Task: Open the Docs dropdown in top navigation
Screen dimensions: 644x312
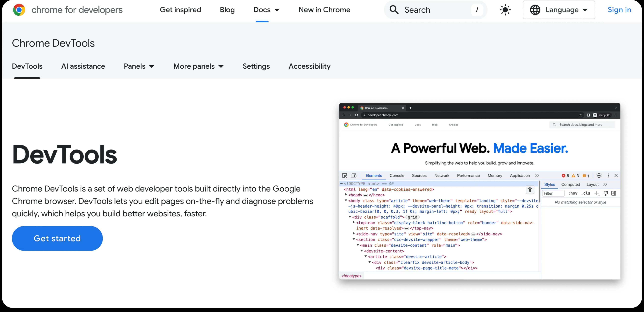Action: (266, 10)
